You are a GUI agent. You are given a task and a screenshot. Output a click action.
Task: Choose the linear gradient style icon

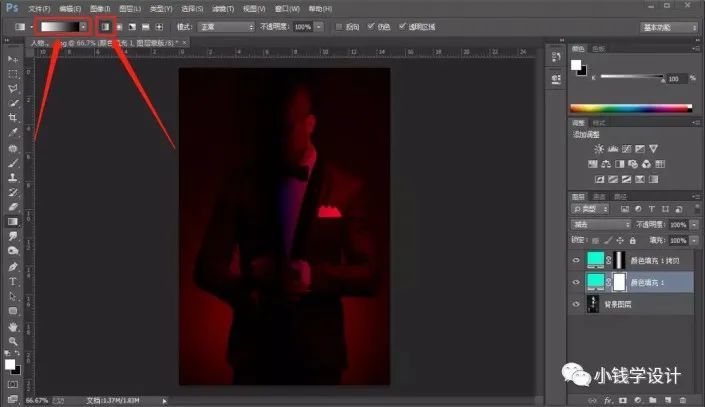106,27
